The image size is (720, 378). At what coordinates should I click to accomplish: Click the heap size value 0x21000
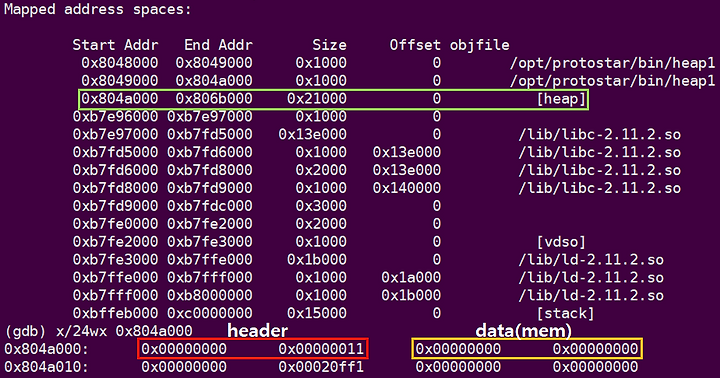(x=317, y=99)
